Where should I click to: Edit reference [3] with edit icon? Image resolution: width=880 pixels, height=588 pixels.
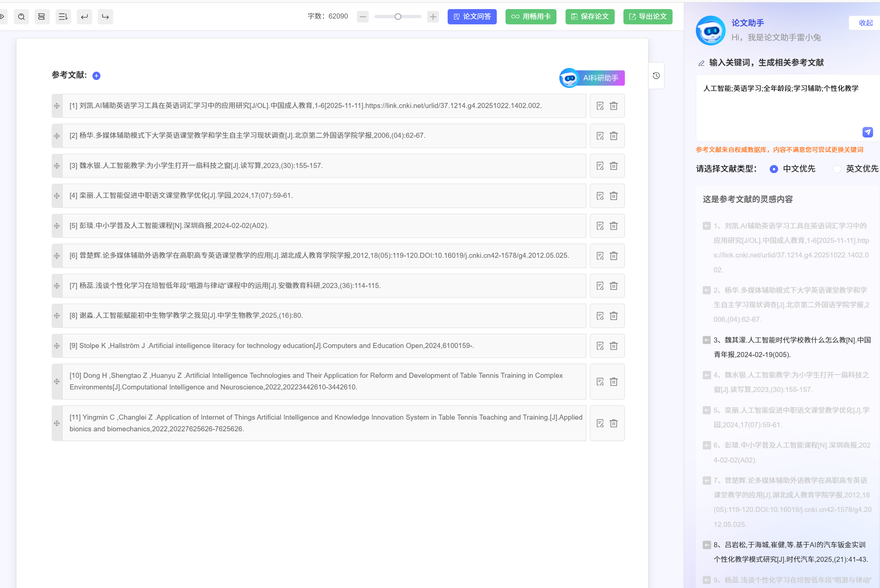pos(600,166)
